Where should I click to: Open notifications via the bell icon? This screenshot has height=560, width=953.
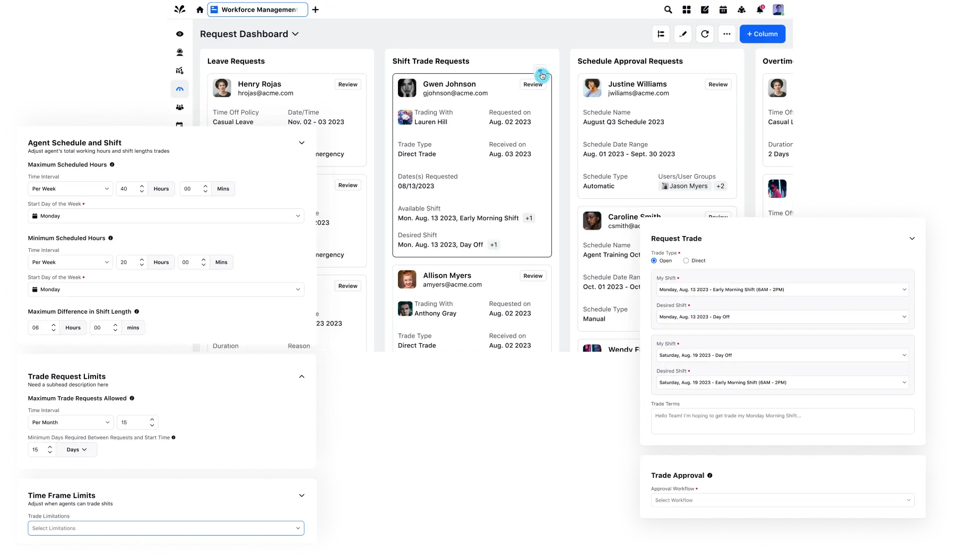pyautogui.click(x=760, y=10)
